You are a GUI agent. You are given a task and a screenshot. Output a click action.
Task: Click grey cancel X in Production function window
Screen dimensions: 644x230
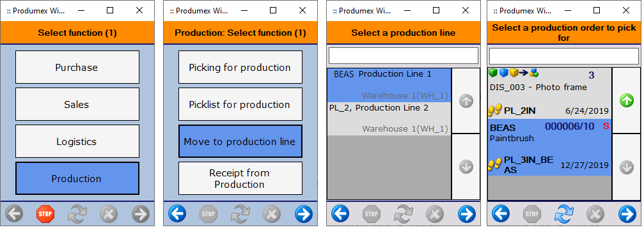[x=272, y=214]
